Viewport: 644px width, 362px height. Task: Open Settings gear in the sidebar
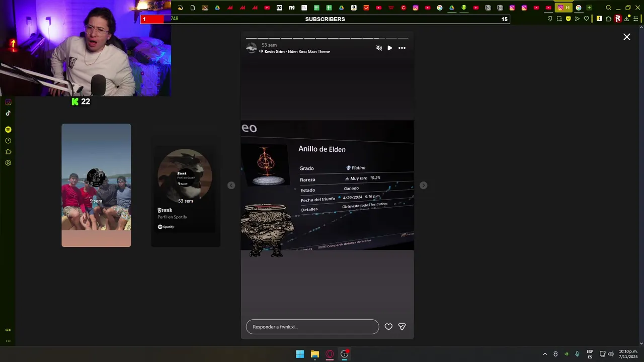click(x=8, y=163)
